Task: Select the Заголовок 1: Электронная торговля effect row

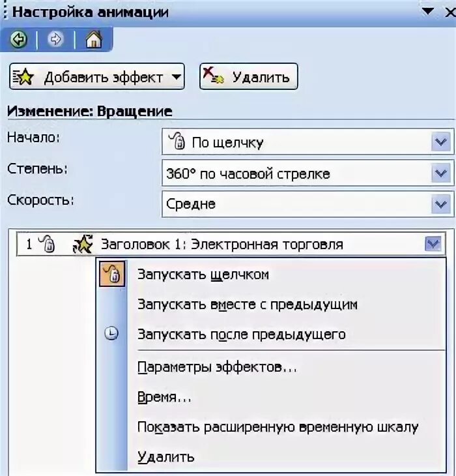Action: 231,244
